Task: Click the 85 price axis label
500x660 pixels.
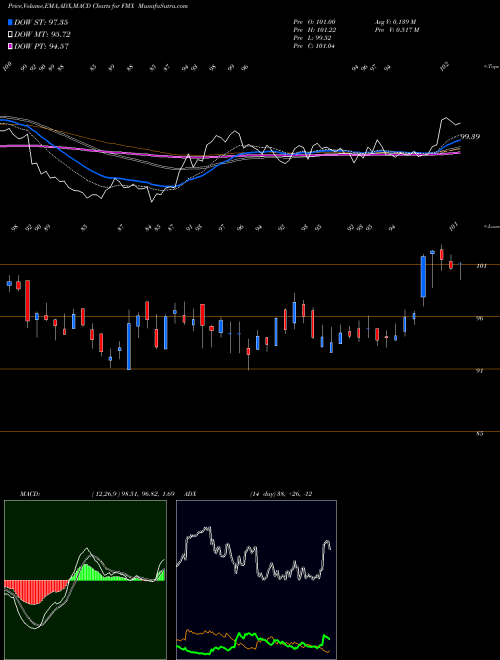Action: coord(479,434)
